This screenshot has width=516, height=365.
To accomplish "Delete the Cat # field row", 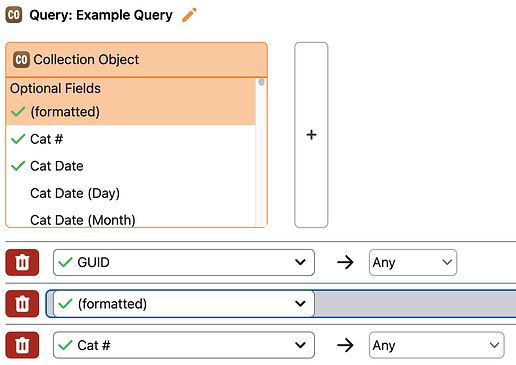I will tap(22, 345).
